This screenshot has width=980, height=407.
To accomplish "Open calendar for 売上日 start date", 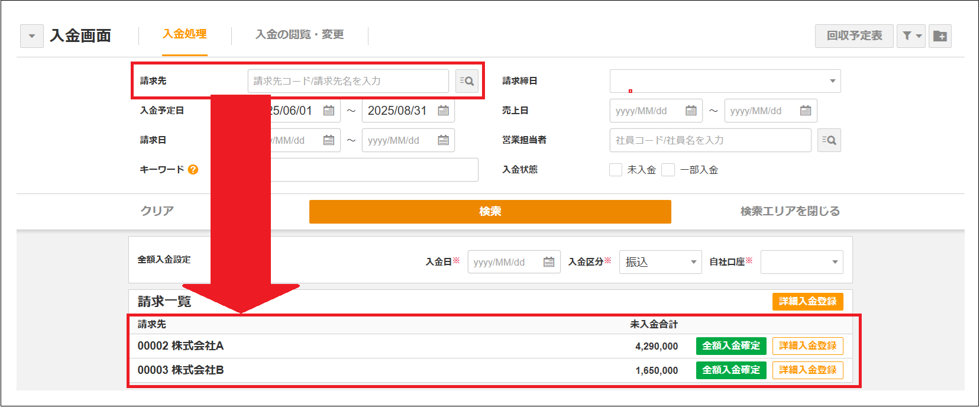I will click(x=691, y=111).
